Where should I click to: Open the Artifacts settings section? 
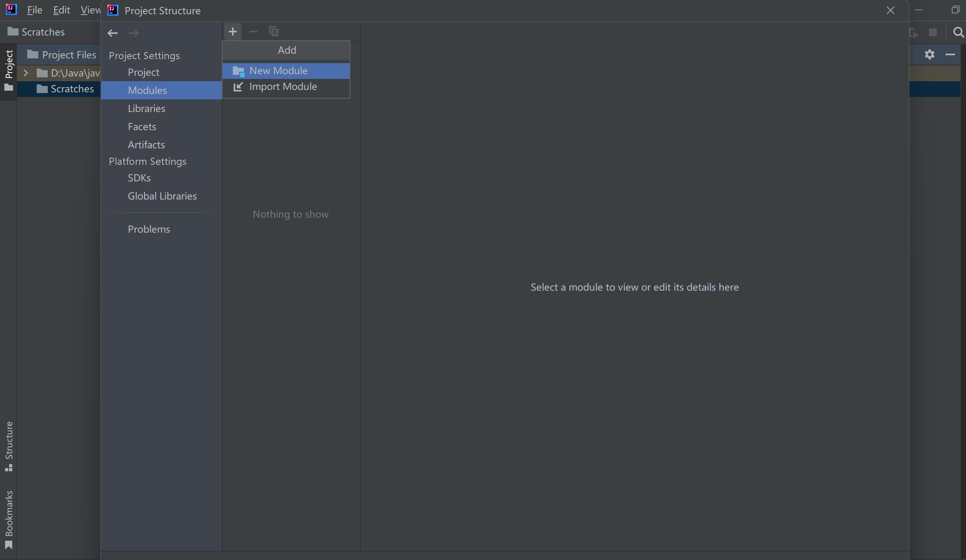click(x=146, y=145)
